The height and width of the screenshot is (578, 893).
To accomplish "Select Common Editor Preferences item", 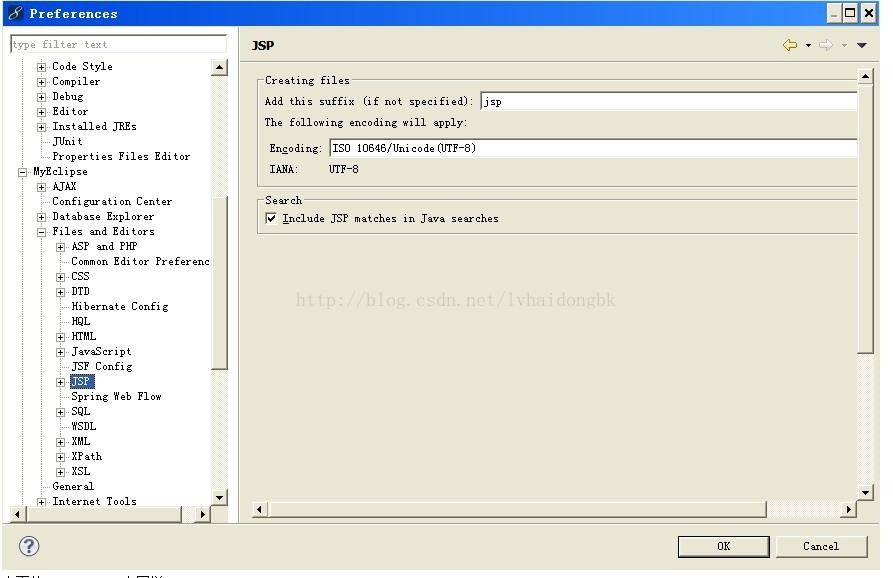I will coord(140,261).
